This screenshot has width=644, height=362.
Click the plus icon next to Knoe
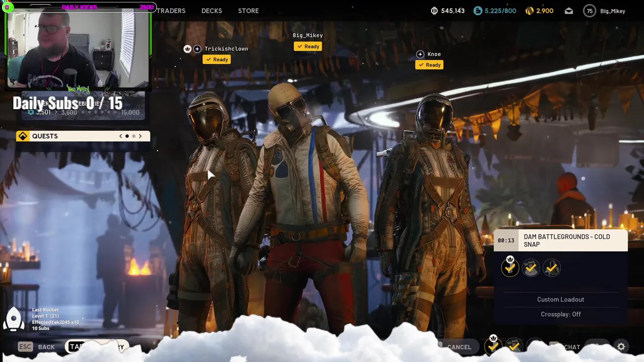[x=420, y=54]
